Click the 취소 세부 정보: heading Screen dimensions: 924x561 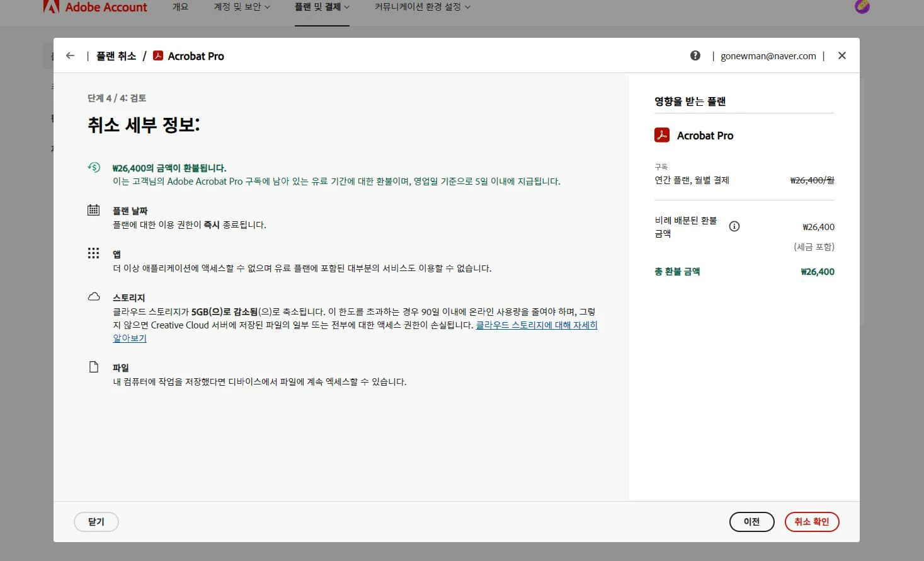coord(144,125)
